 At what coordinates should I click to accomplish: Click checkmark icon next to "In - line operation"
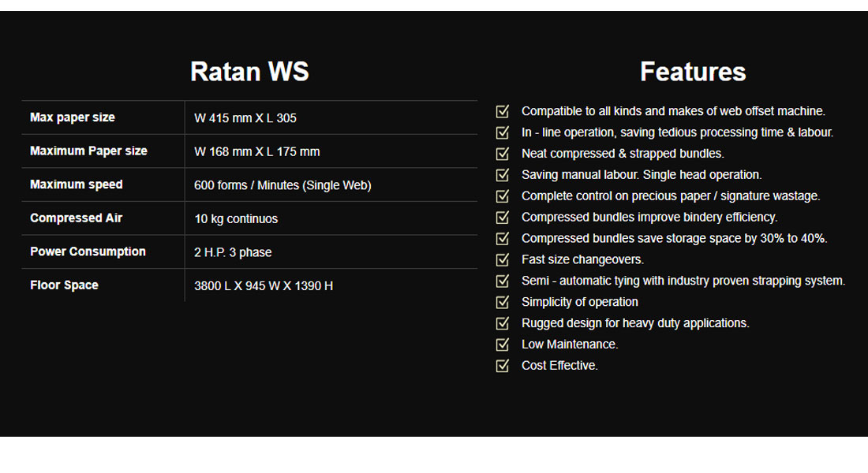tap(503, 132)
